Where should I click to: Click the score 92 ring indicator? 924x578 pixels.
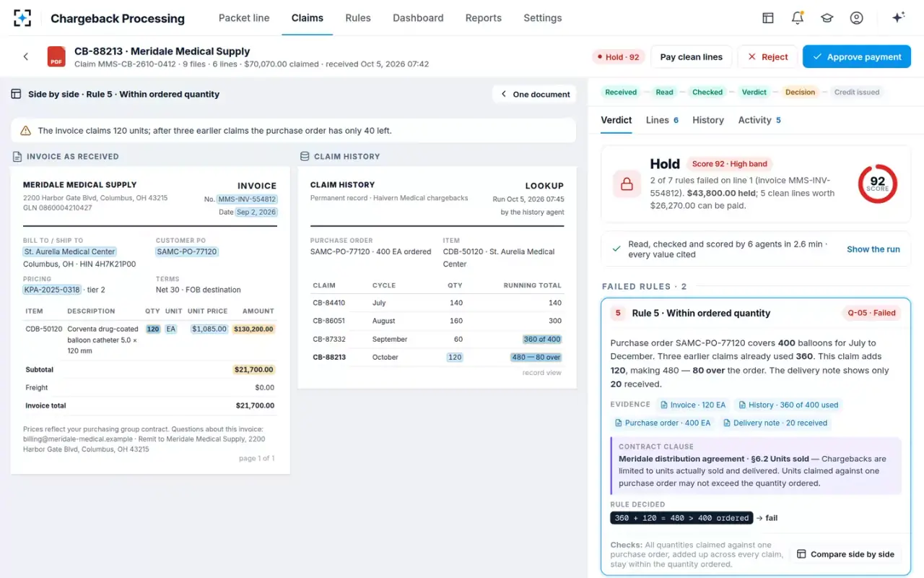click(877, 184)
